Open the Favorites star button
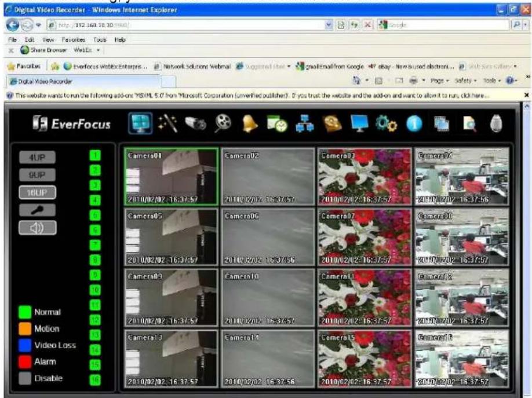 click(24, 67)
